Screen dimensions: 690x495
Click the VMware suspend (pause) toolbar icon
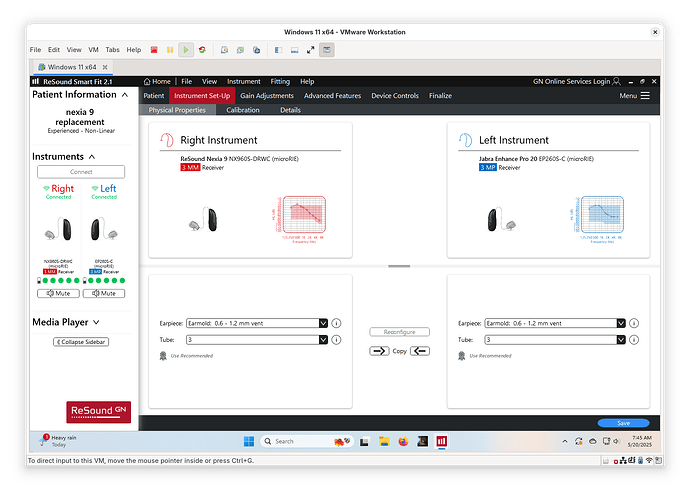[x=170, y=50]
